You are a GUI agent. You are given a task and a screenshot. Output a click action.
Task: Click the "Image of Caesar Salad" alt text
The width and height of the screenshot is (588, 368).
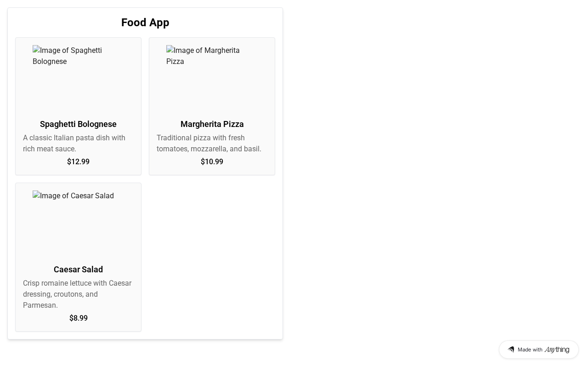tap(77, 196)
